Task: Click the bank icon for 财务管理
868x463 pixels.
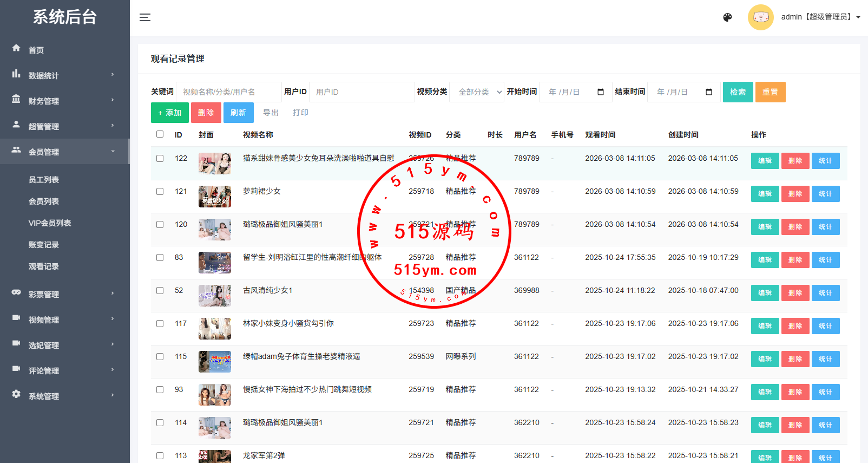Action: coord(16,99)
